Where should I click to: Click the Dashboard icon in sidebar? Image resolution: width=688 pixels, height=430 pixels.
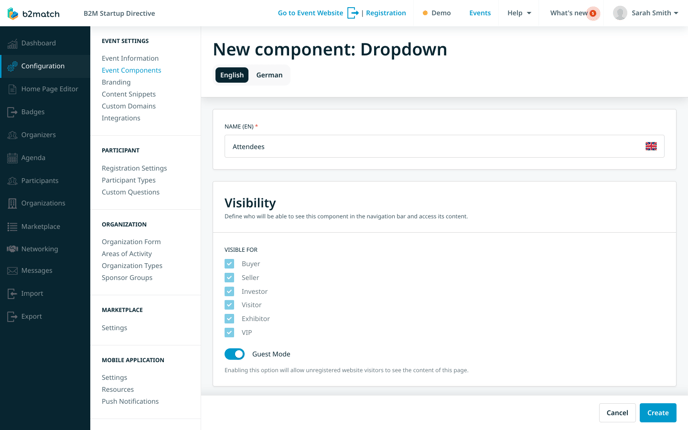click(12, 44)
